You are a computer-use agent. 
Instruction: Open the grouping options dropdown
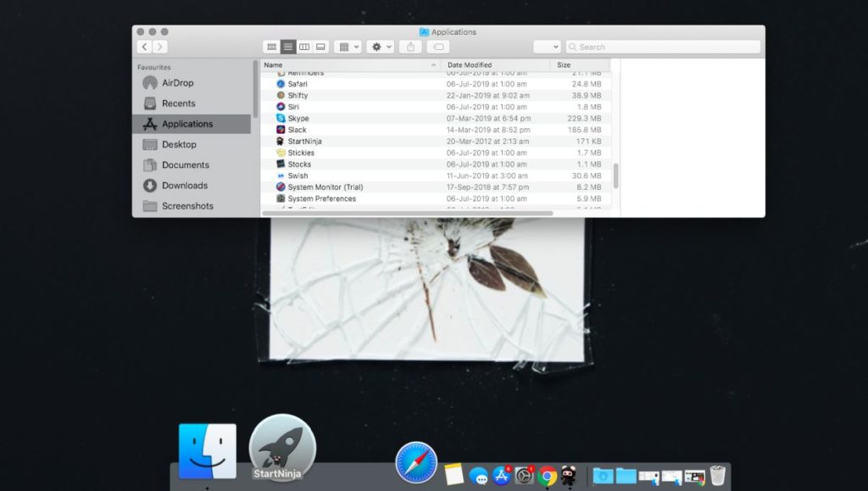click(350, 47)
